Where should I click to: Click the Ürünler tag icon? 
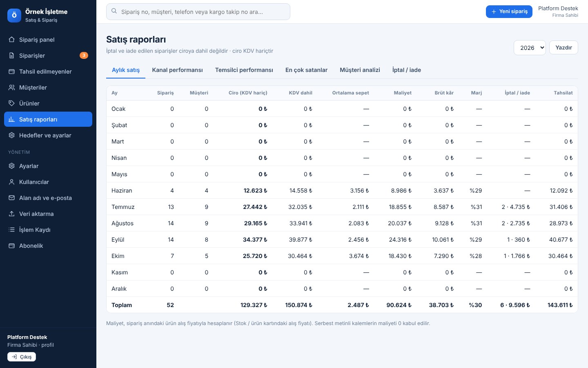point(11,103)
